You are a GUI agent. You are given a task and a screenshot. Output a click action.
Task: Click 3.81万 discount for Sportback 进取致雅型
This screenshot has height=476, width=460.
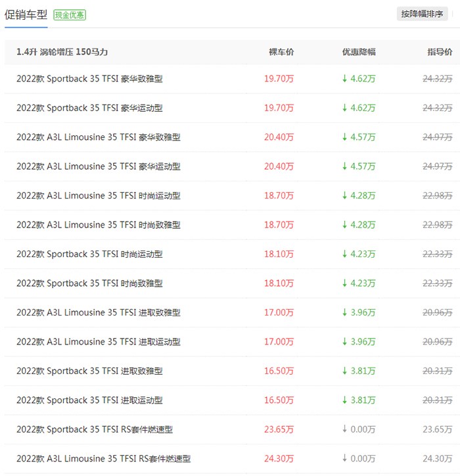[x=359, y=371]
